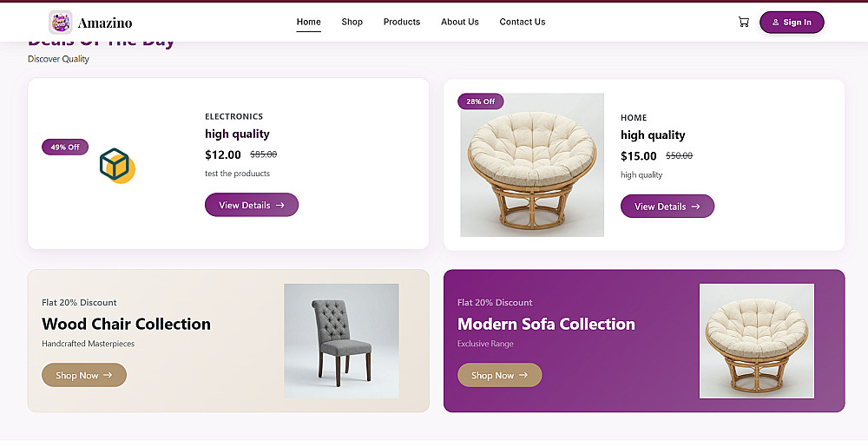Click the Modern Sofa Collection banner image

click(756, 341)
